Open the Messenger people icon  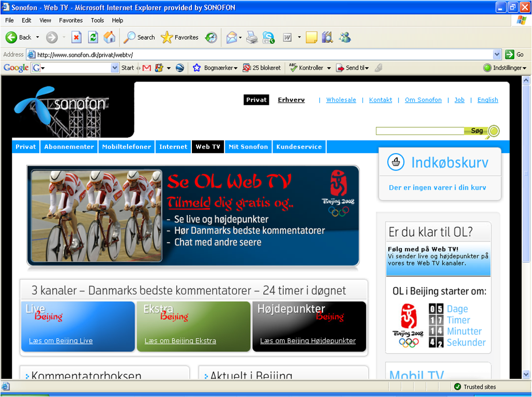tap(345, 37)
